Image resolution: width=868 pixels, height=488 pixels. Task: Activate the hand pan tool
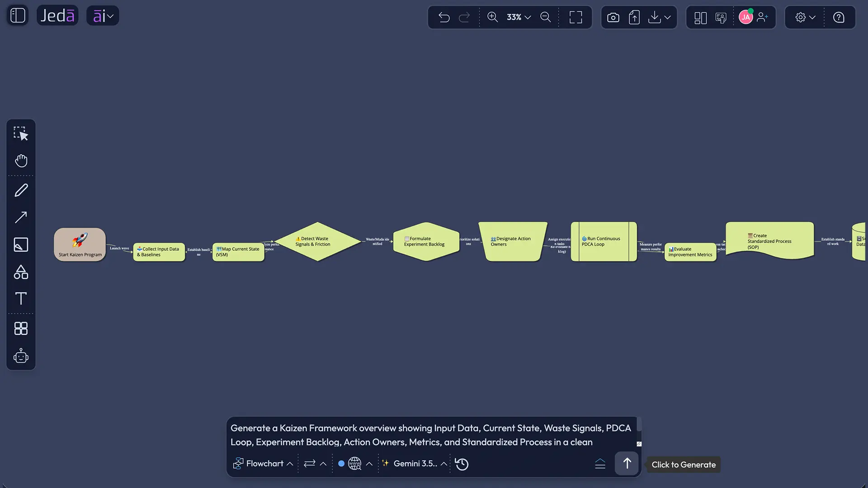click(21, 161)
